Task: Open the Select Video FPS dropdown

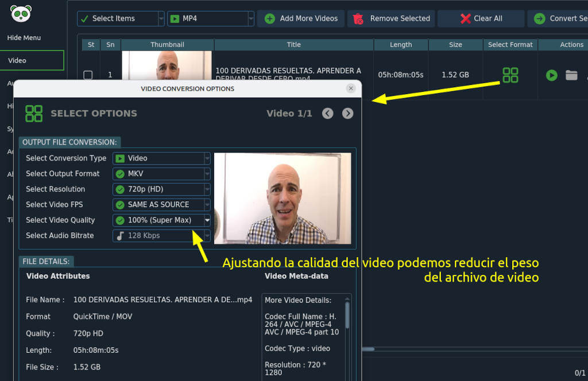Action: pyautogui.click(x=161, y=205)
